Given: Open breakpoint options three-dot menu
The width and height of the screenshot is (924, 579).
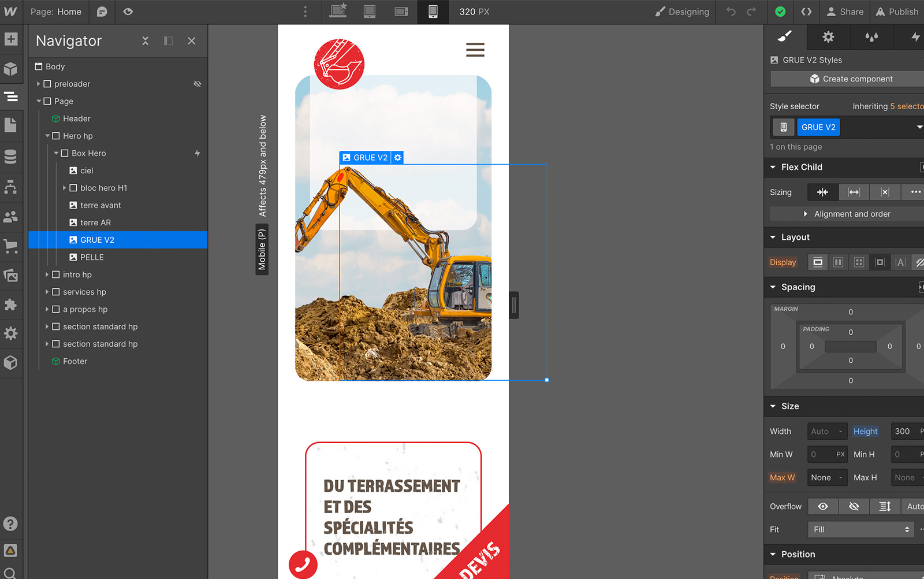Looking at the screenshot, I should 305,12.
